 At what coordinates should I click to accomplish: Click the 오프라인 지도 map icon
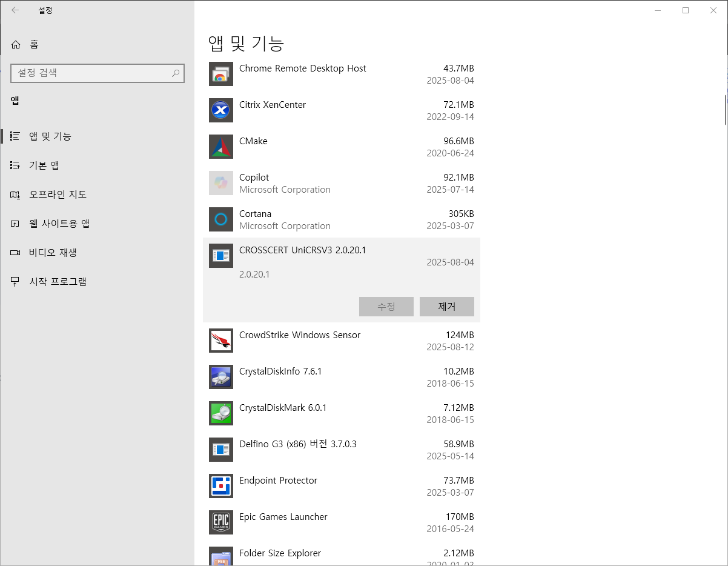pyautogui.click(x=16, y=195)
